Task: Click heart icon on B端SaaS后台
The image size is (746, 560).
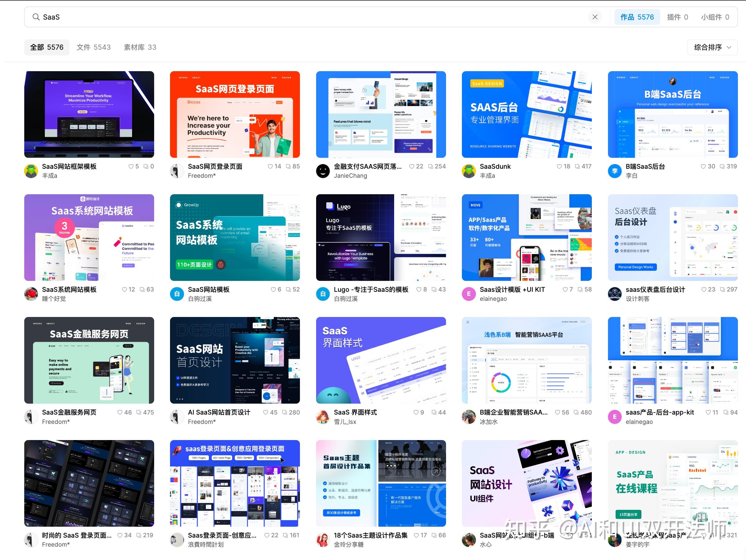Action: pyautogui.click(x=703, y=166)
